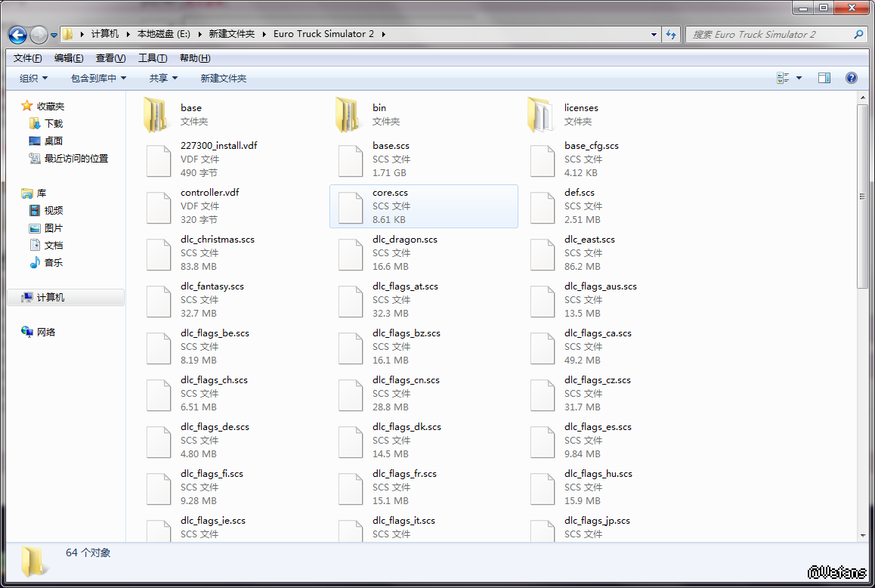
Task: Click the 新建文件夹 toolbar button
Action: coord(223,78)
